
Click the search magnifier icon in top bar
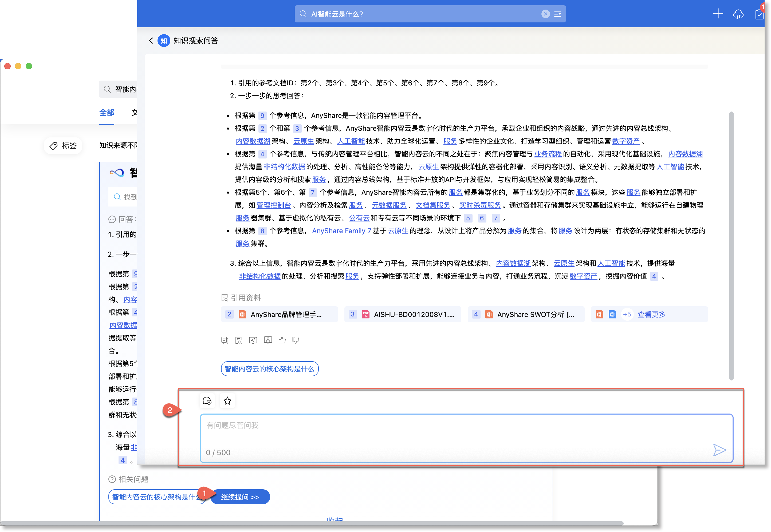(x=303, y=14)
